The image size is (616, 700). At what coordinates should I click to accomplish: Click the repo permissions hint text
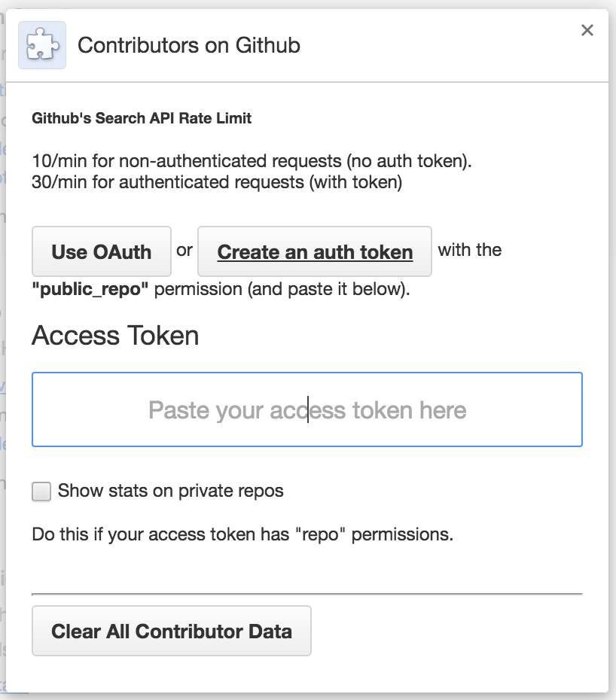tap(242, 534)
